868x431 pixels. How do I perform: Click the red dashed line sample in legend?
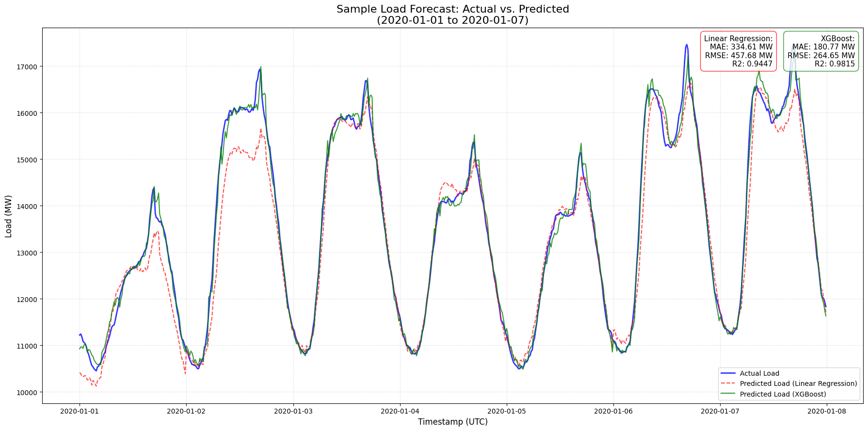(728, 383)
